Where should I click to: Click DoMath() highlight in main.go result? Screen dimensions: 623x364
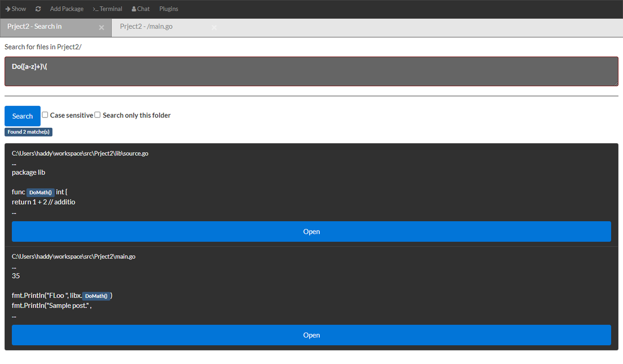[96, 296]
